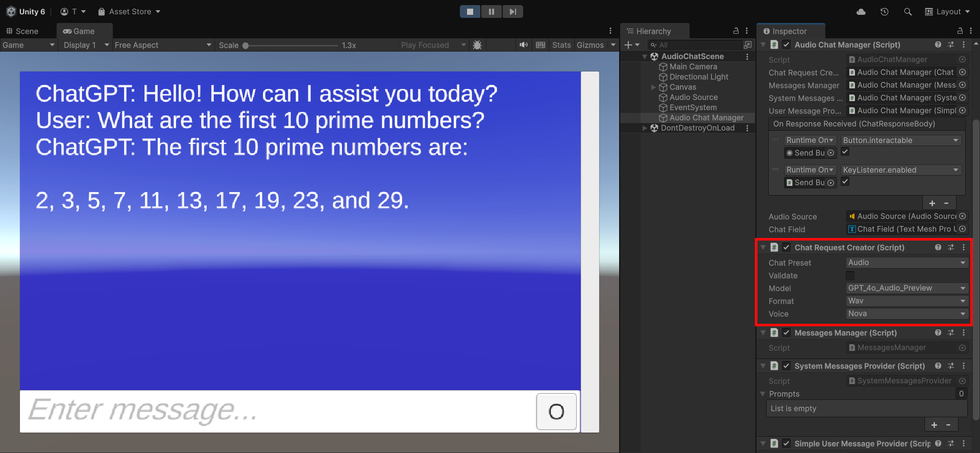Add an On Response Received event listener
Screen dimensions: 980x453
tap(933, 203)
